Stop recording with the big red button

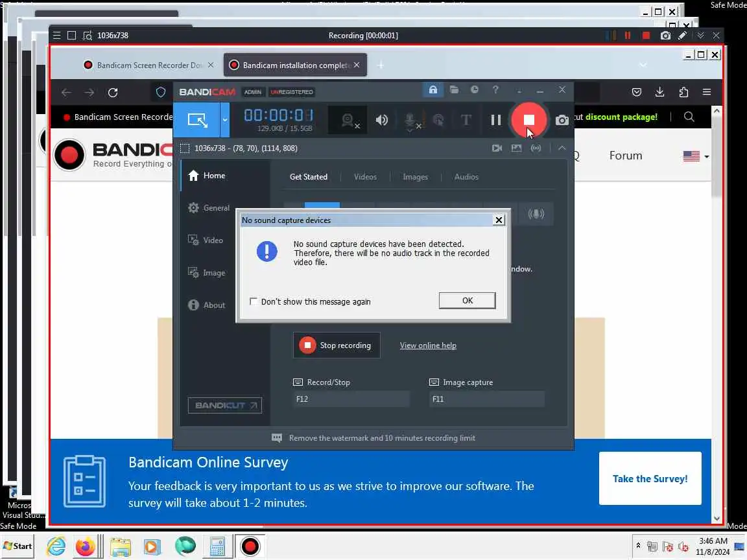pyautogui.click(x=528, y=119)
